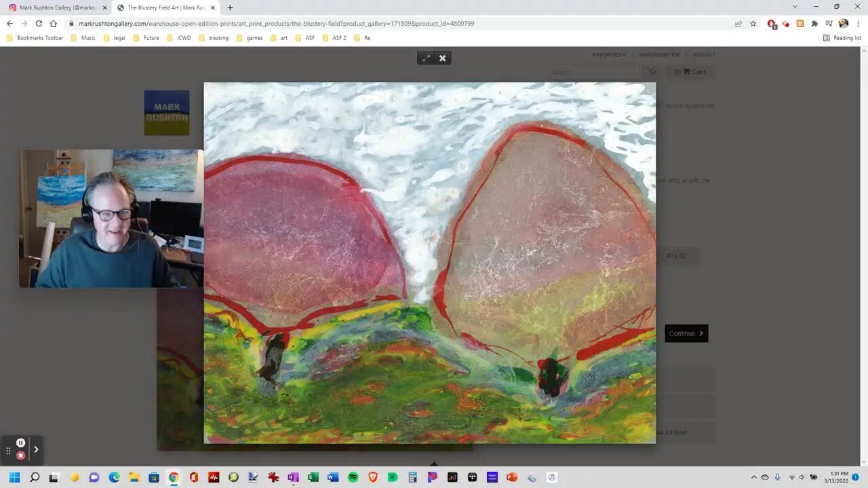Open the games bookmarks folder

[x=250, y=38]
